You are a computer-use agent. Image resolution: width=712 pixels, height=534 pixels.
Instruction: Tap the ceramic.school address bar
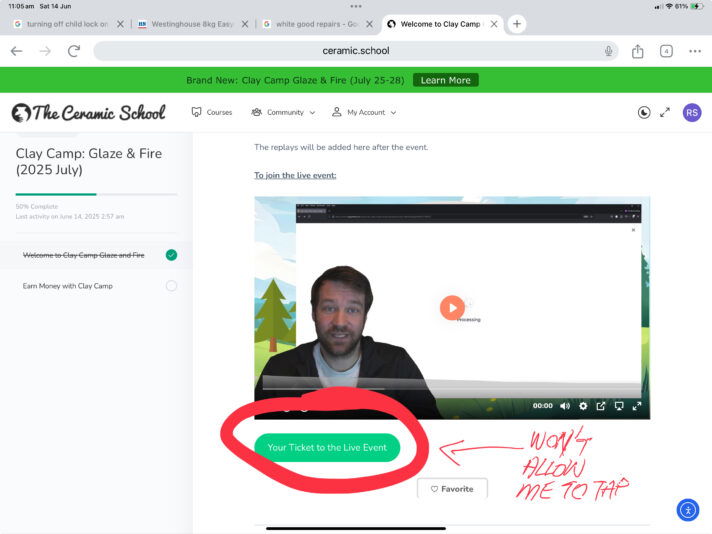(355, 51)
